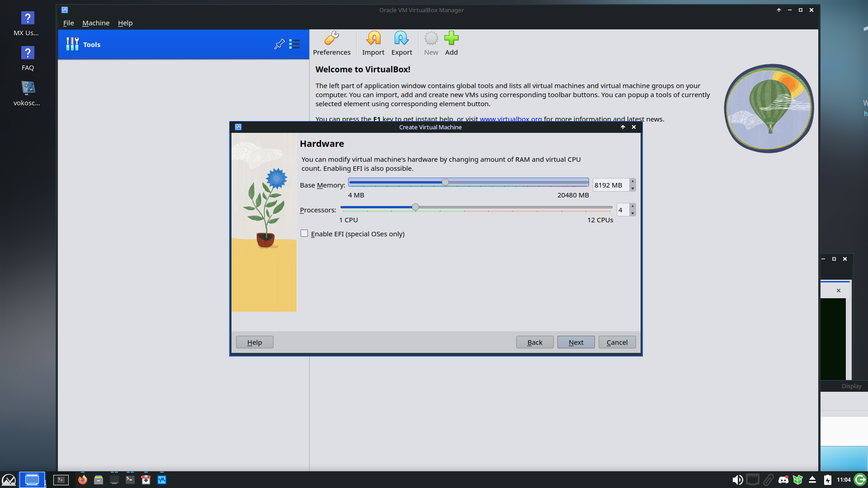Open the www.virtualbox.org link
Viewport: 868px width, 488px height.
click(x=510, y=119)
